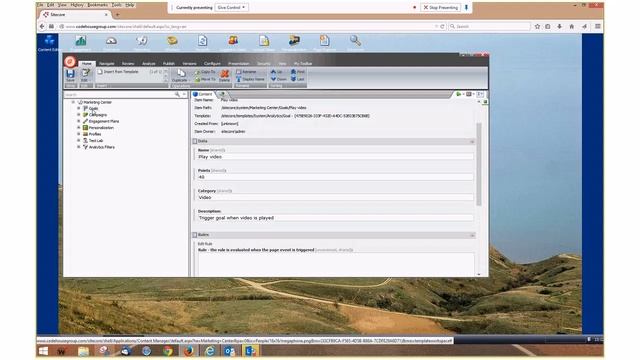Open a new Firefox tab
Image resolution: width=640 pixels, height=360 pixels.
(x=118, y=15)
